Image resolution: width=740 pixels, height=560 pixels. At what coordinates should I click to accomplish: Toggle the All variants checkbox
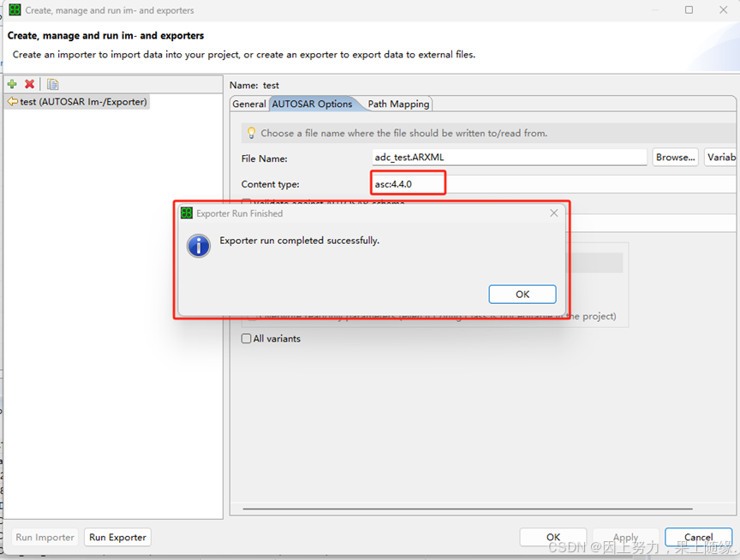pyautogui.click(x=247, y=339)
